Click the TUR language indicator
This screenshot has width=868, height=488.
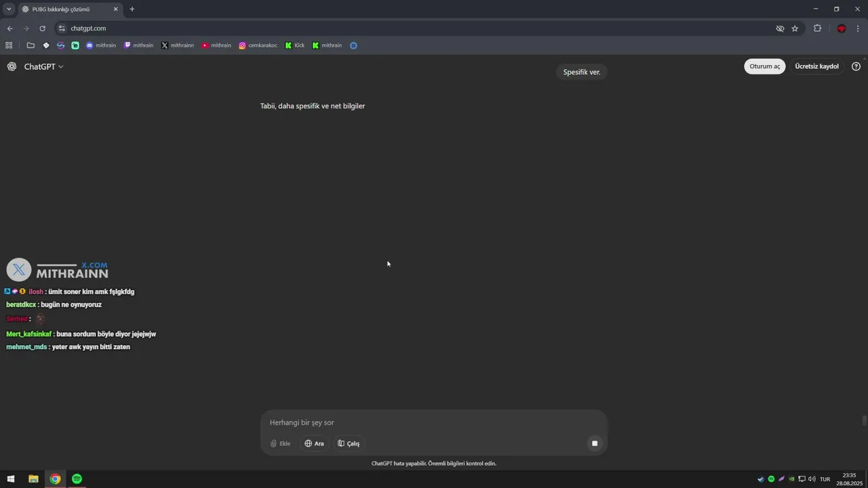click(x=825, y=479)
